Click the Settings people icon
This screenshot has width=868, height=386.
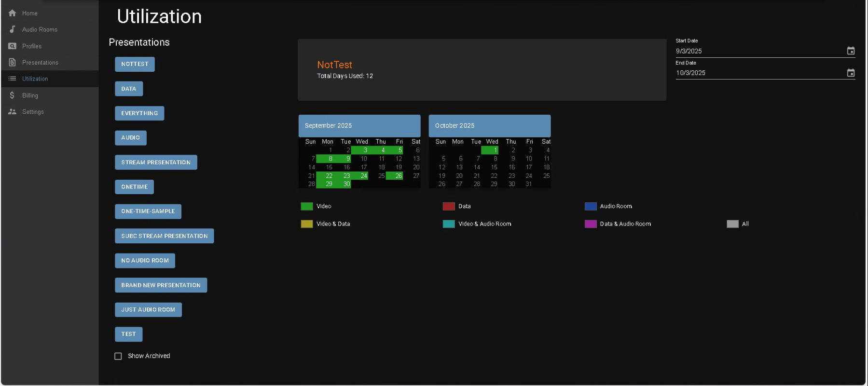13,112
